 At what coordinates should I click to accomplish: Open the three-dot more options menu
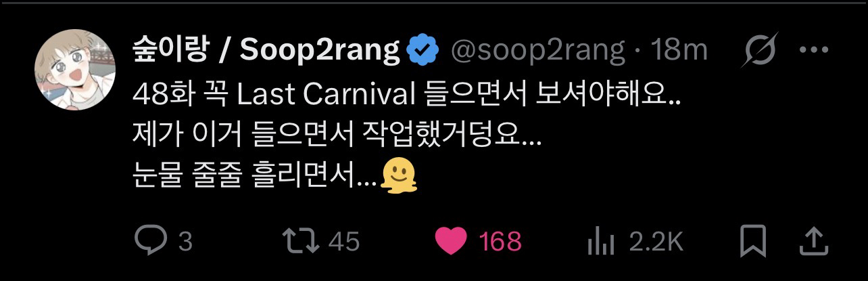(x=813, y=51)
